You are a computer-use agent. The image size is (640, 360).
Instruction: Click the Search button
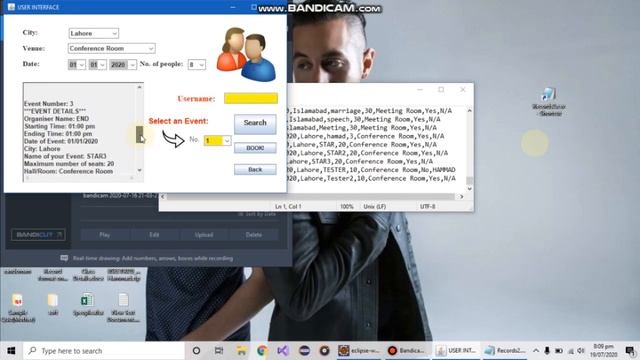(x=255, y=123)
